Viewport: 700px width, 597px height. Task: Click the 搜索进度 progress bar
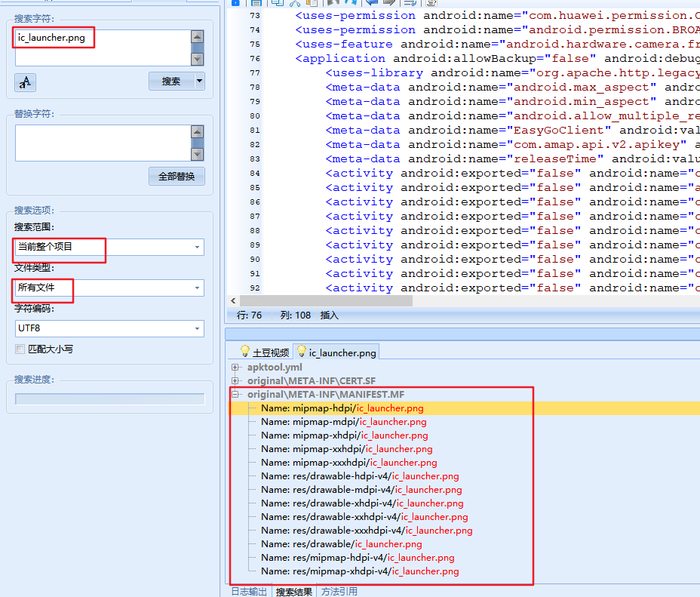pyautogui.click(x=110, y=399)
